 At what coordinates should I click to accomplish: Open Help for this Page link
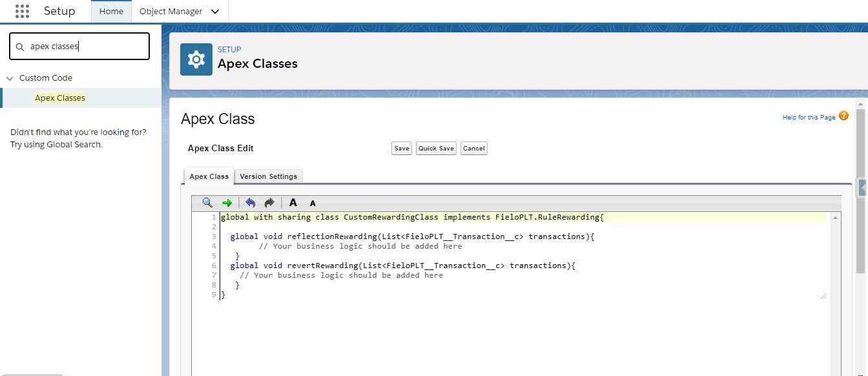tap(809, 118)
